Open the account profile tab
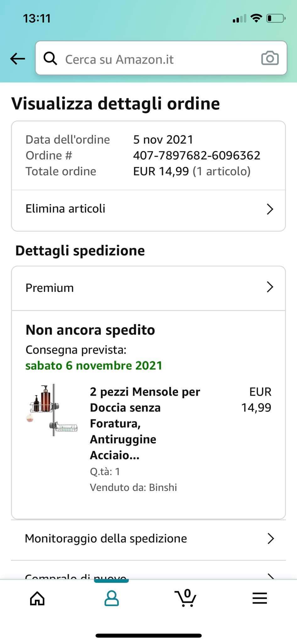 111,598
